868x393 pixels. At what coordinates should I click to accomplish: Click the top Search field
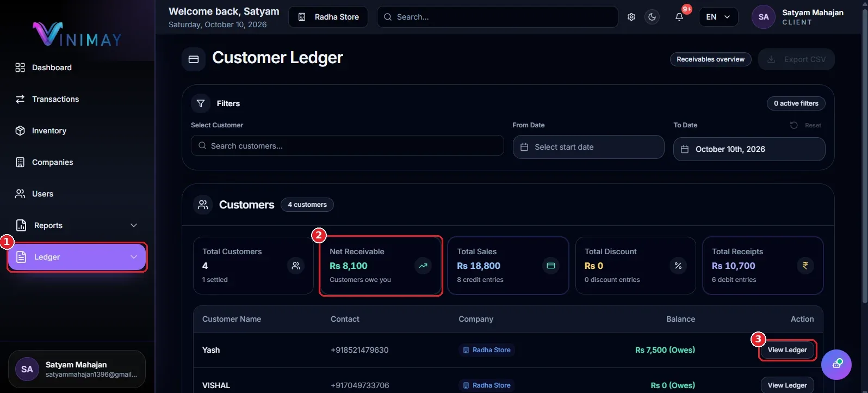[x=497, y=17]
